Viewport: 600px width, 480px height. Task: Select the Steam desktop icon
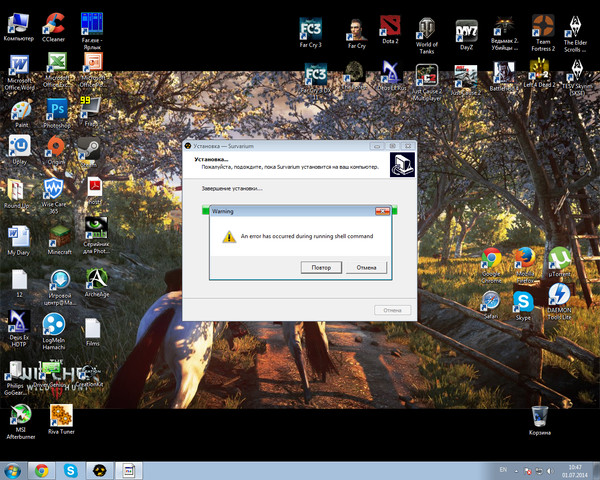tap(89, 152)
